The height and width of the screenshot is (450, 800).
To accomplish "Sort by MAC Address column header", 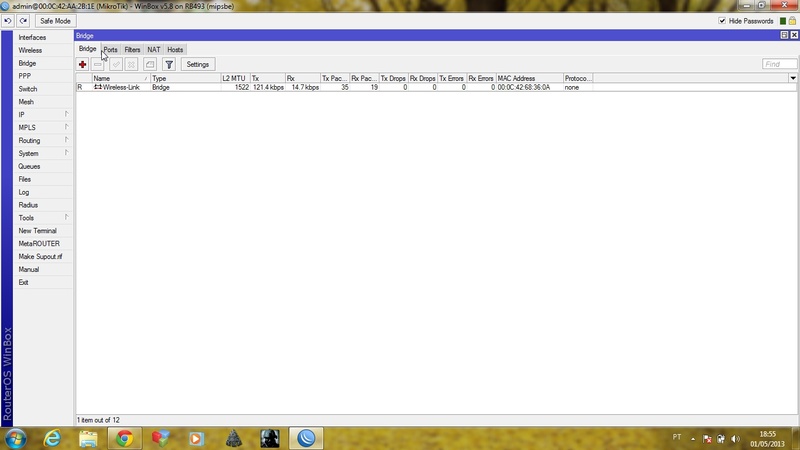I will (x=530, y=79).
